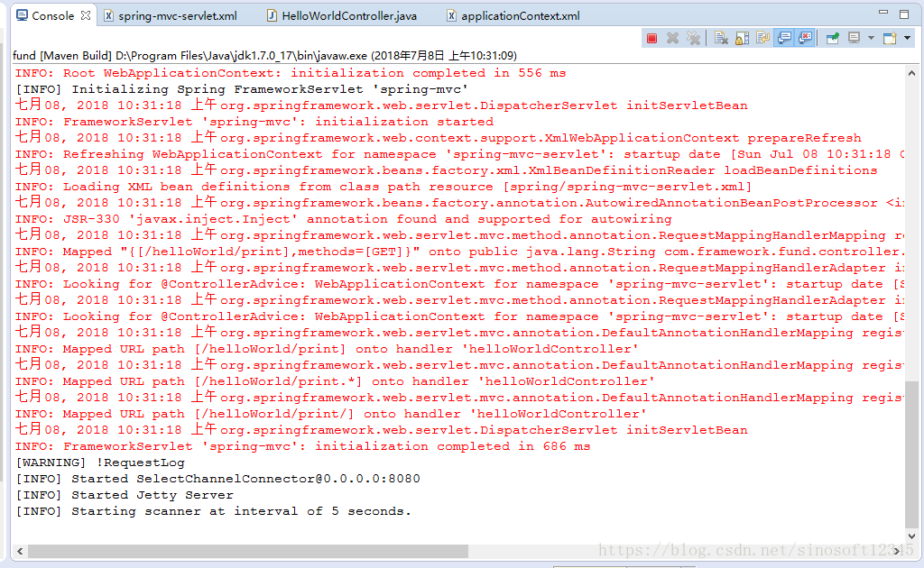Click the 'initialization completed in 556 ms' line

[291, 73]
